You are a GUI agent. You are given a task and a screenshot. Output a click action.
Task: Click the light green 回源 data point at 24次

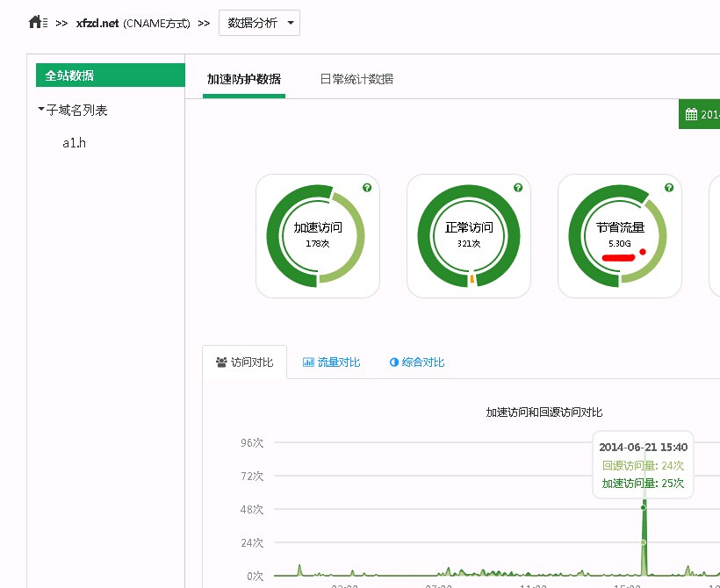[644, 542]
